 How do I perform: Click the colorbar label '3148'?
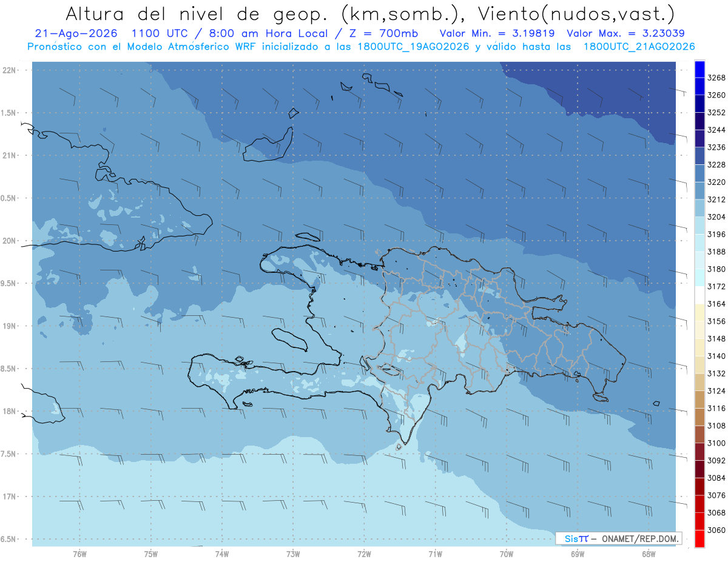[716, 338]
